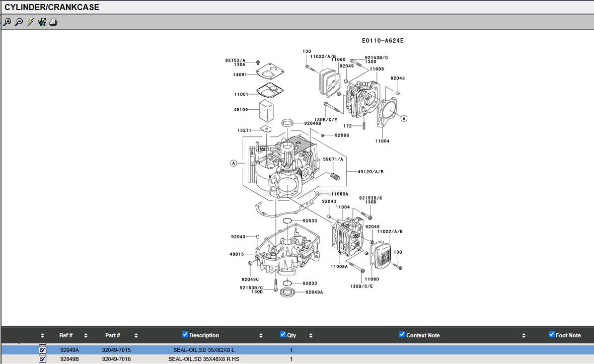The height and width of the screenshot is (364, 594).
Task: Click the notepad icon in the 92049B row
Action: click(43, 359)
